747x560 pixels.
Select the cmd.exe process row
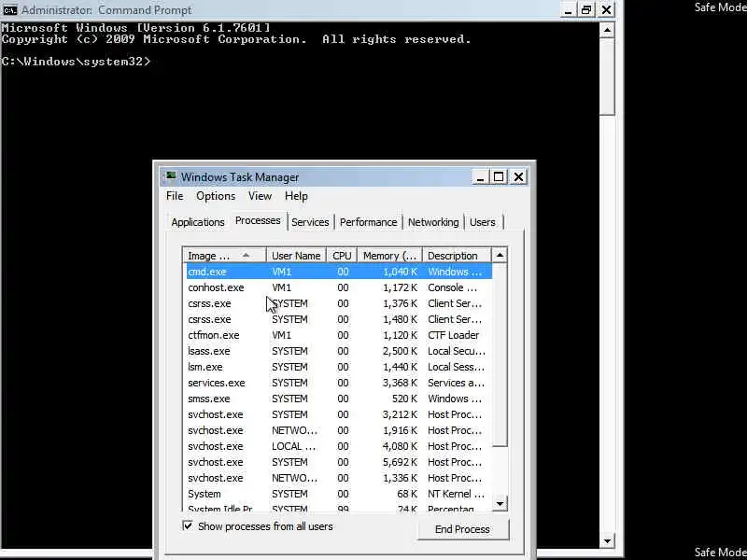(338, 272)
